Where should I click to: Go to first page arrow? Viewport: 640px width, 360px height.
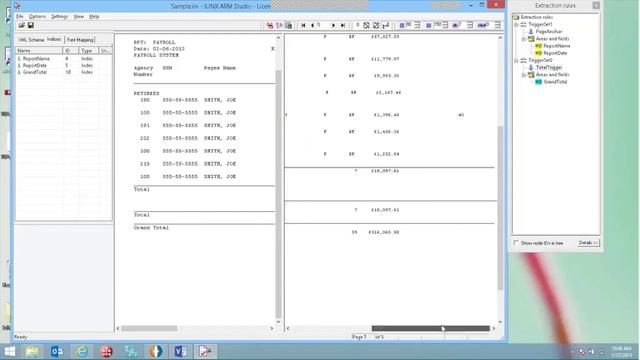coord(303,25)
